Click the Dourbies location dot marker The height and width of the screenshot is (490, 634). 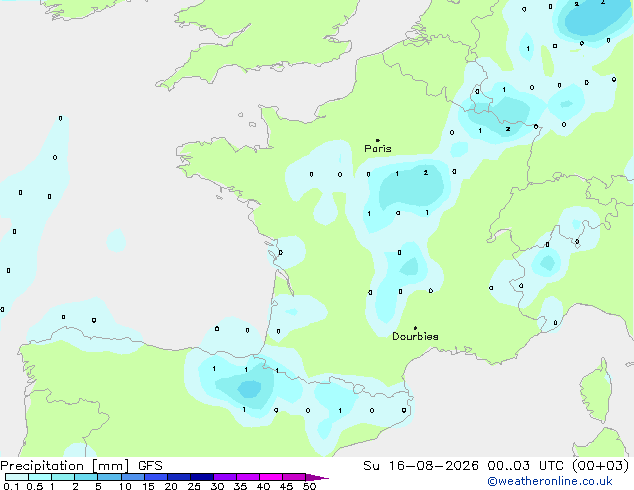pyautogui.click(x=415, y=328)
